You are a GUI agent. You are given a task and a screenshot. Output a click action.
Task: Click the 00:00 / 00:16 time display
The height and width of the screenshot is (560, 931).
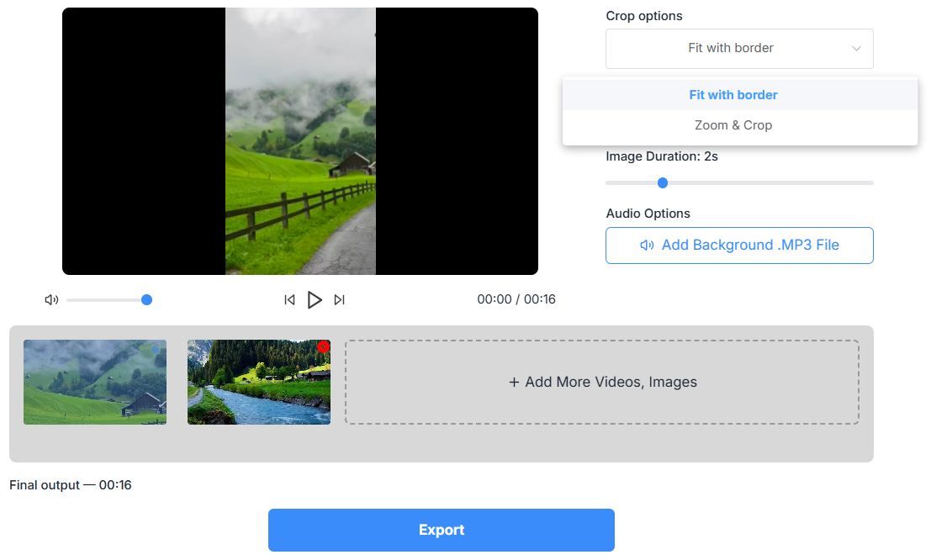[516, 299]
